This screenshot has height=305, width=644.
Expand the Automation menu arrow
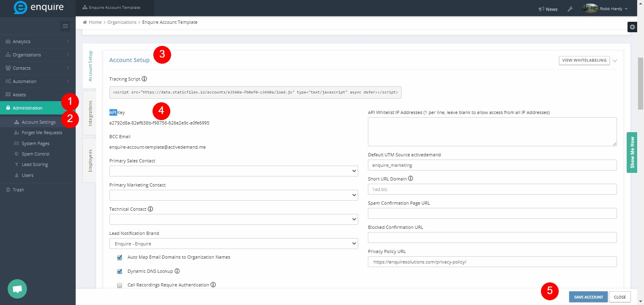click(68, 81)
